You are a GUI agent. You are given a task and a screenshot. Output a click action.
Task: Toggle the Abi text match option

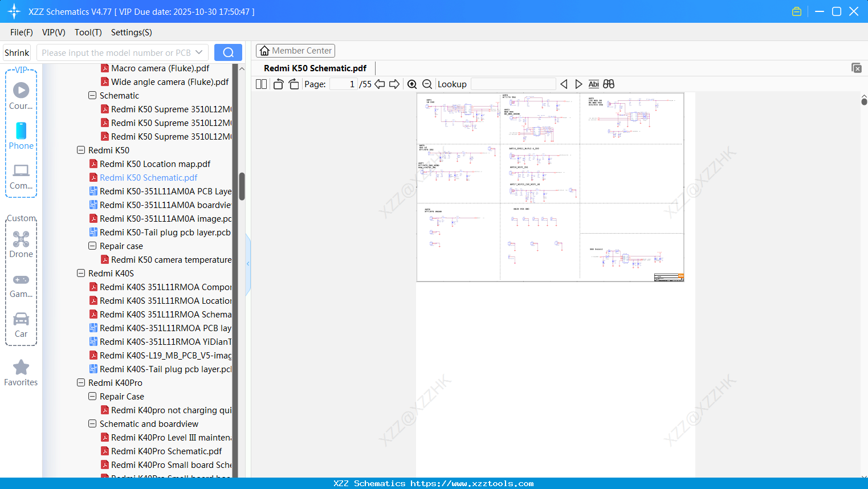coord(593,84)
